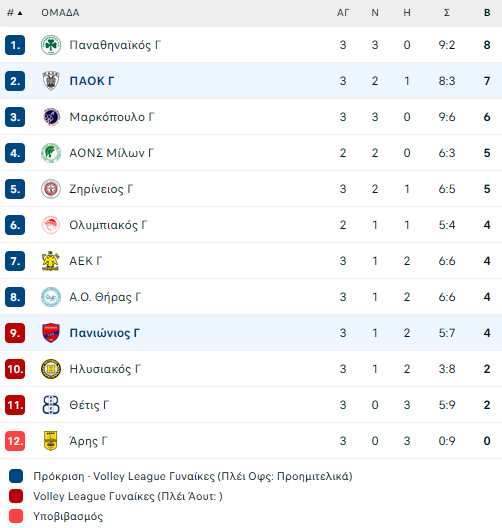Click the rank 12 position badge
Image resolution: width=502 pixels, height=528 pixels.
pyautogui.click(x=15, y=441)
